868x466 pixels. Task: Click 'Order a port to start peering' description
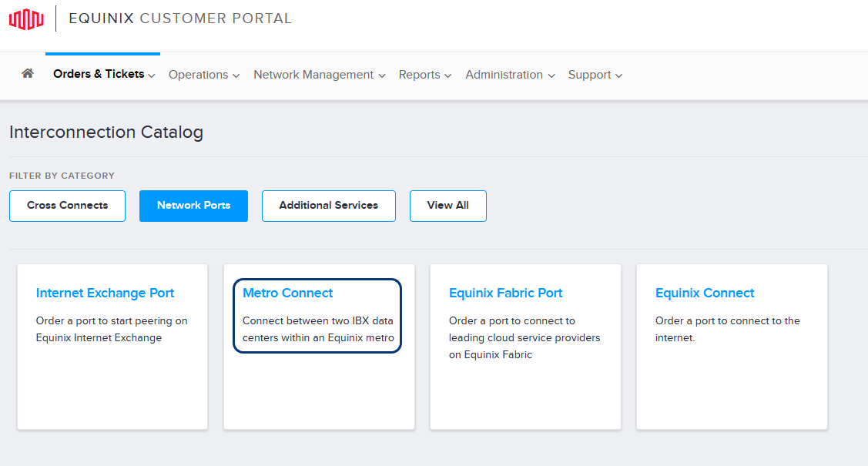(x=112, y=330)
